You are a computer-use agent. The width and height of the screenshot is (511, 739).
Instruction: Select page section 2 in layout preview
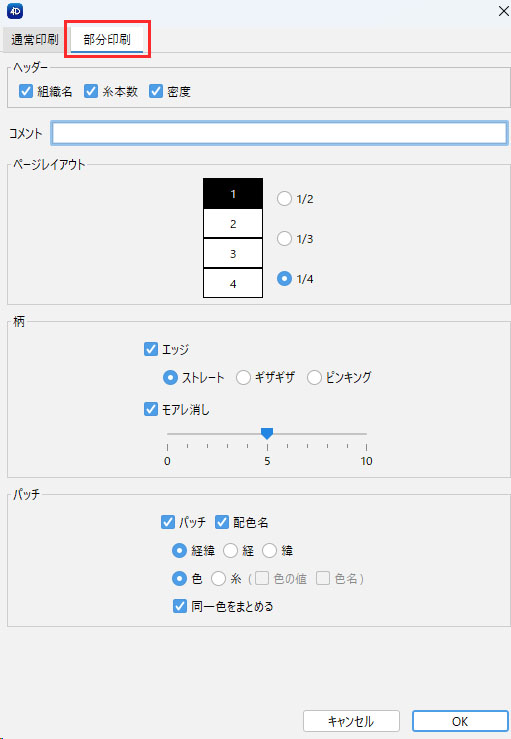pyautogui.click(x=233, y=223)
